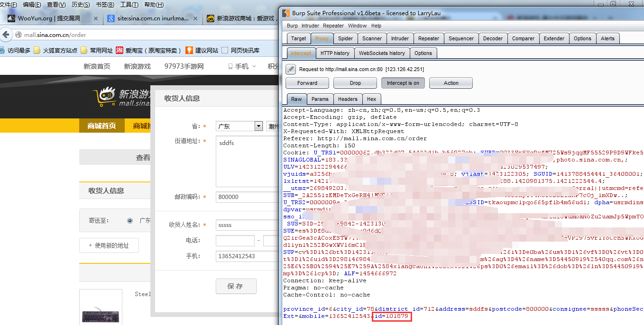Open the 文件(F) menu in Firefox
The height and width of the screenshot is (325, 644).
tap(9, 5)
